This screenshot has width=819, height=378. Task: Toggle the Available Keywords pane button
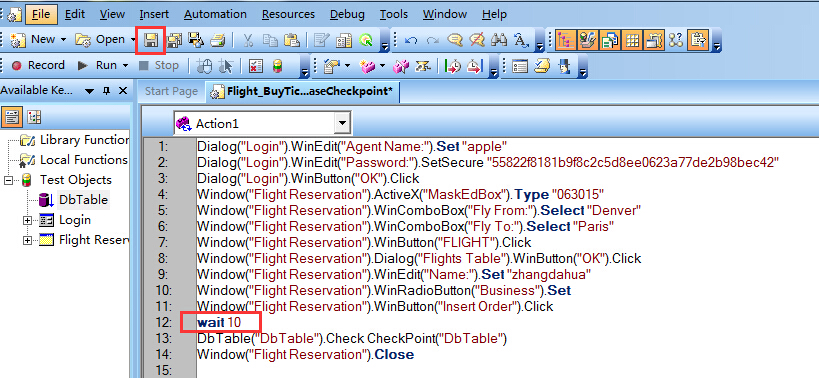point(588,40)
